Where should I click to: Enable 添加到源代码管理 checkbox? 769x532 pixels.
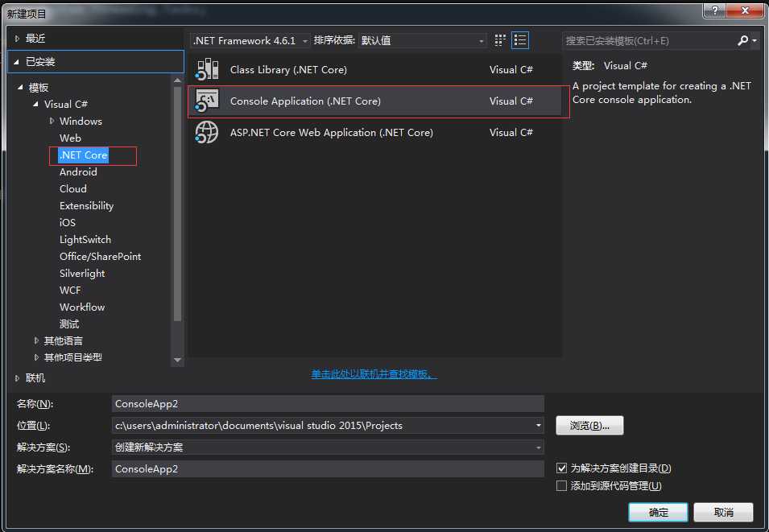(x=561, y=485)
